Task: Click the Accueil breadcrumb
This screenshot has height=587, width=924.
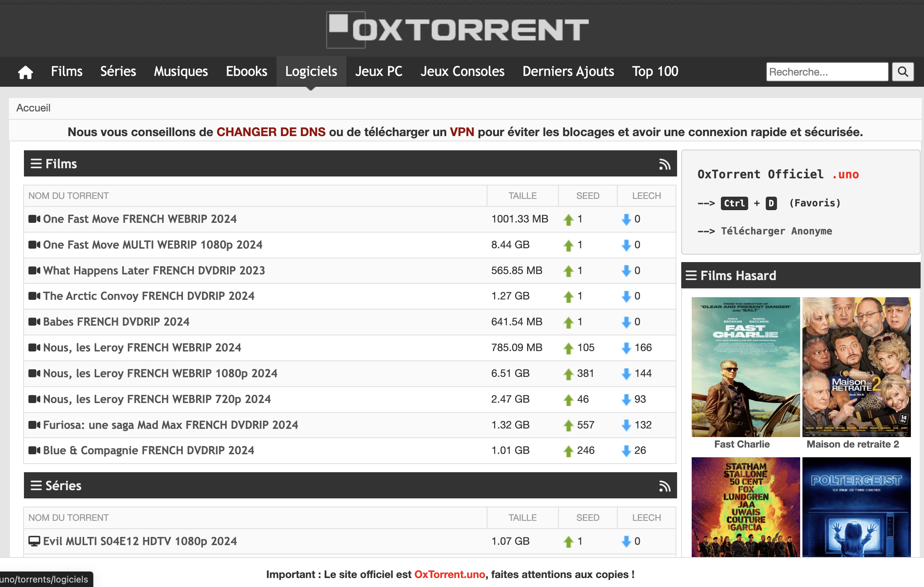Action: (x=33, y=108)
